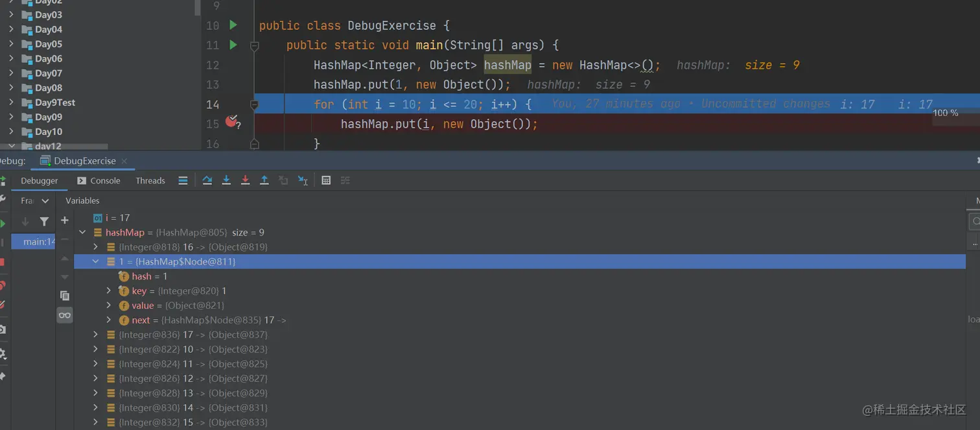This screenshot has height=430, width=980.
Task: Select the main:14 stack frame
Action: pyautogui.click(x=34, y=242)
